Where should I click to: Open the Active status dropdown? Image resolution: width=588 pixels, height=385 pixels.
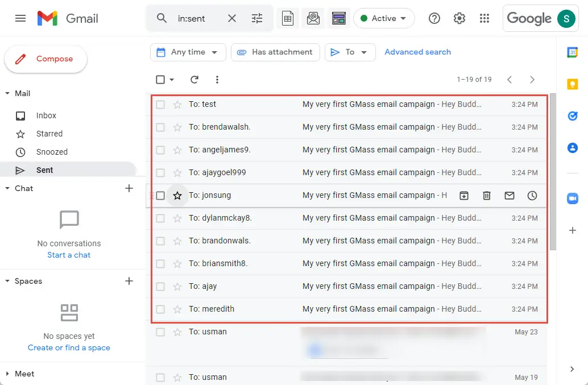384,18
